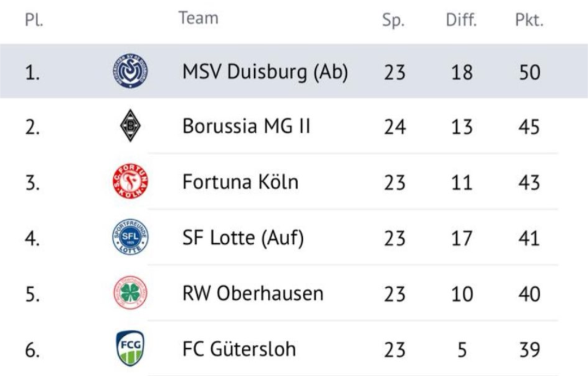
Task: Open the RW Oberhausen team name
Action: (x=253, y=294)
